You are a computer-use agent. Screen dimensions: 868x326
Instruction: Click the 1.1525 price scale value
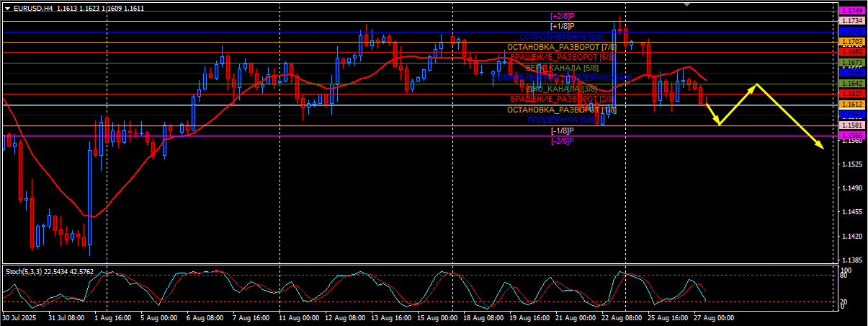[853, 164]
